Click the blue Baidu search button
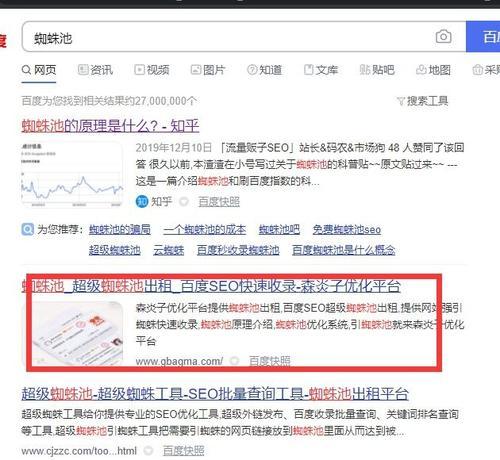 [x=483, y=37]
